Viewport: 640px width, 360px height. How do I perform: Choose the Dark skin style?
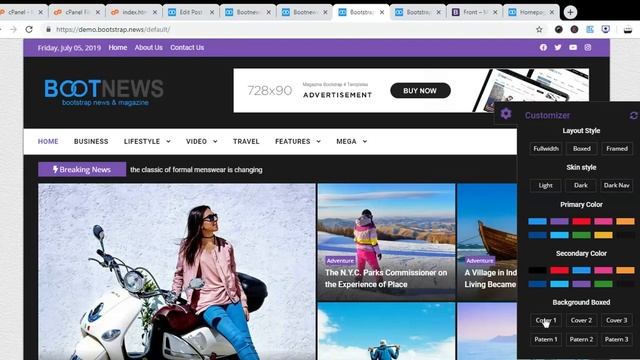pos(581,185)
